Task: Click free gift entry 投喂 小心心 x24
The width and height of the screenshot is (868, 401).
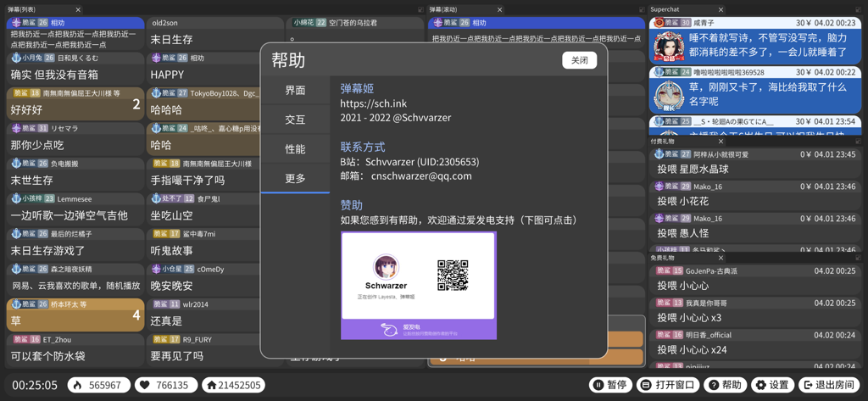Action: click(754, 345)
